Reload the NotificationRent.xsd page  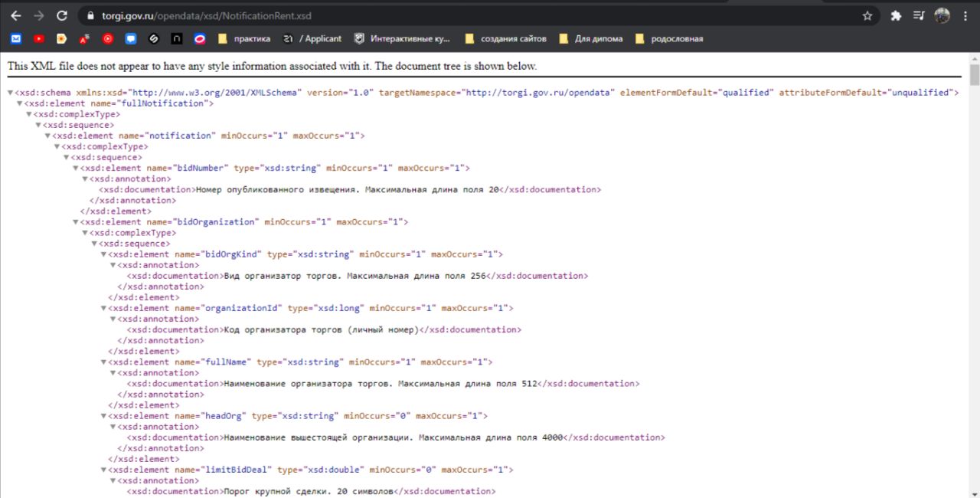click(x=62, y=15)
